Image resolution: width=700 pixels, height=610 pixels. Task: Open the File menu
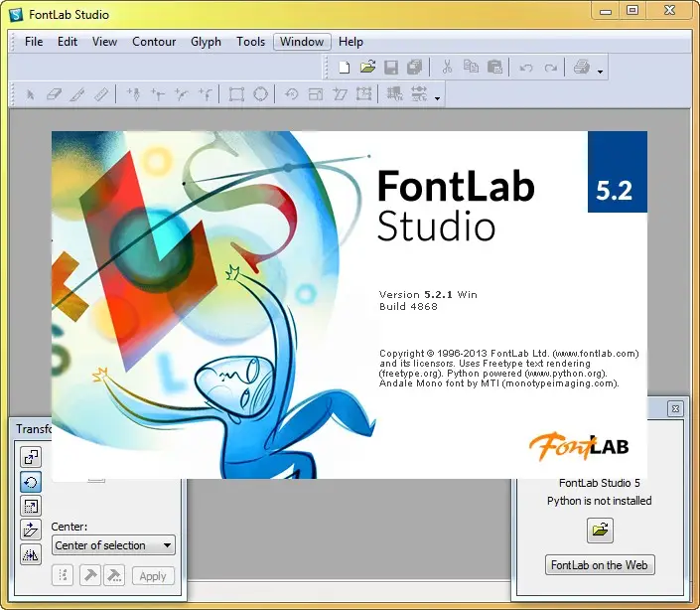[x=34, y=42]
